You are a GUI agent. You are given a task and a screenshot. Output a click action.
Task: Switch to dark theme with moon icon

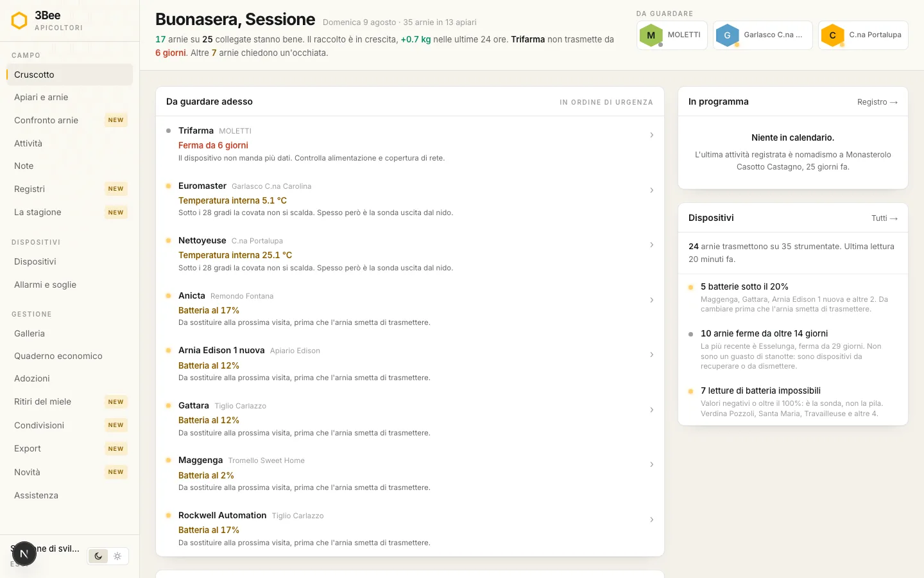98,556
